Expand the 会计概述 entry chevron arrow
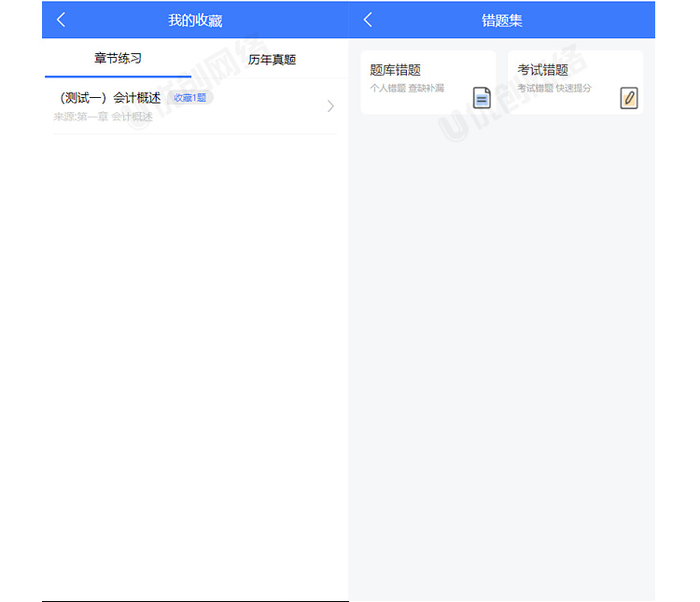This screenshot has height=602, width=700. tap(330, 106)
